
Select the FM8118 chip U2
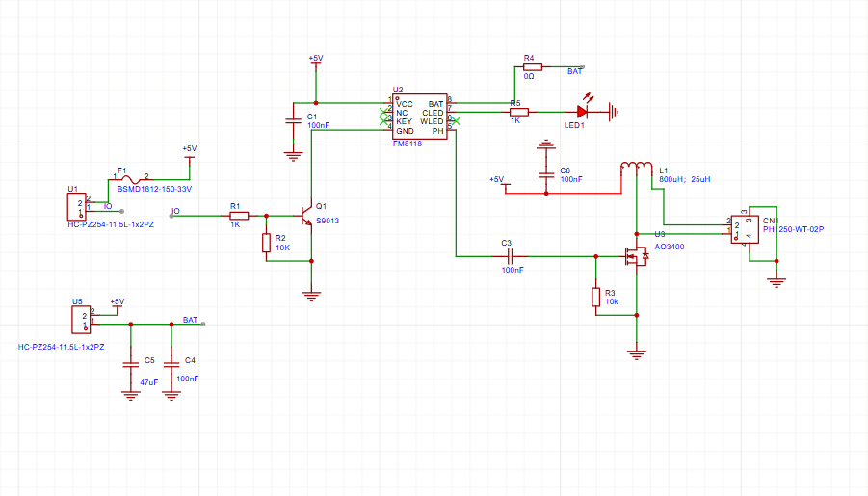click(x=420, y=117)
